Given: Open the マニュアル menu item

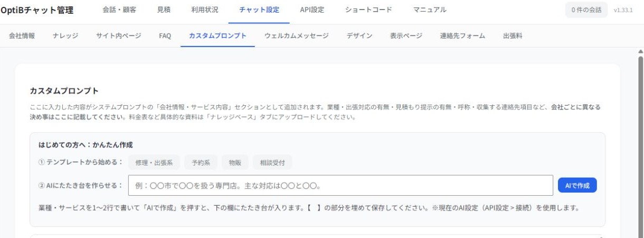Looking at the screenshot, I should (430, 10).
